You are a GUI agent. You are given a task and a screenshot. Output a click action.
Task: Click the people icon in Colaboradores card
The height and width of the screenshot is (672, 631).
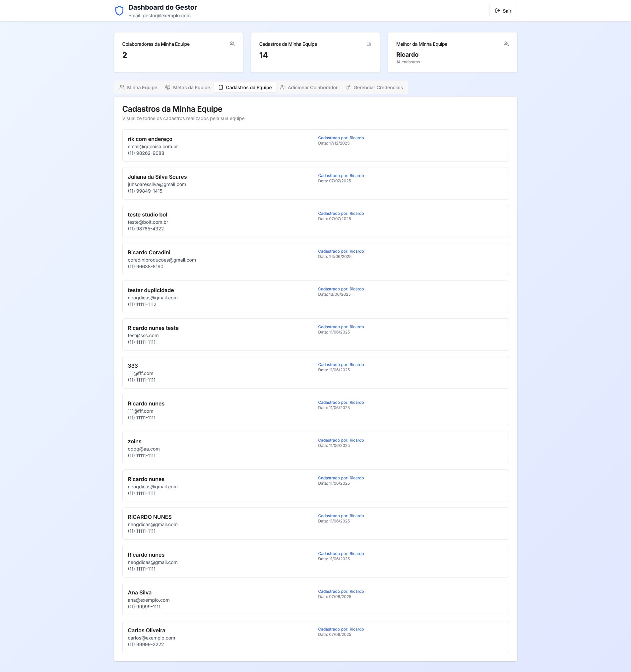click(x=232, y=44)
